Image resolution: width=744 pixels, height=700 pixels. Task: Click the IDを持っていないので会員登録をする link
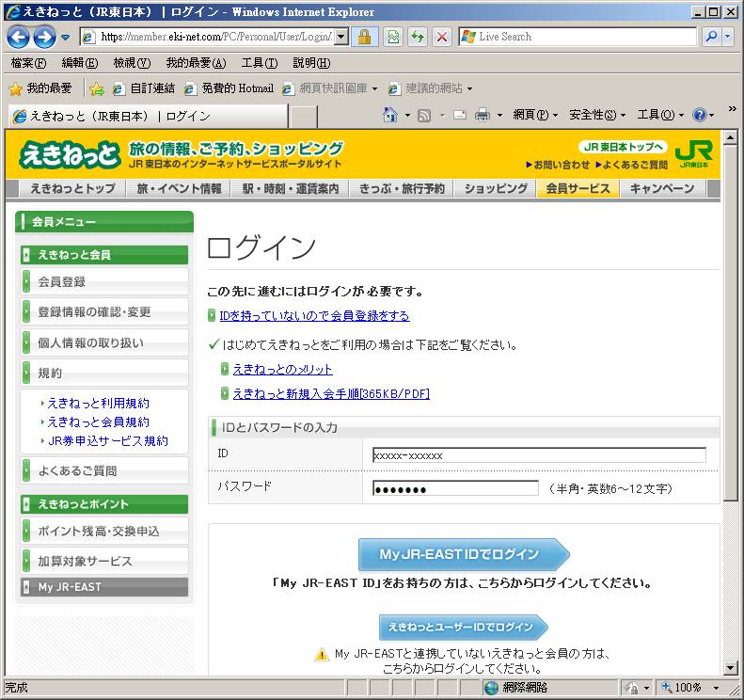click(314, 316)
